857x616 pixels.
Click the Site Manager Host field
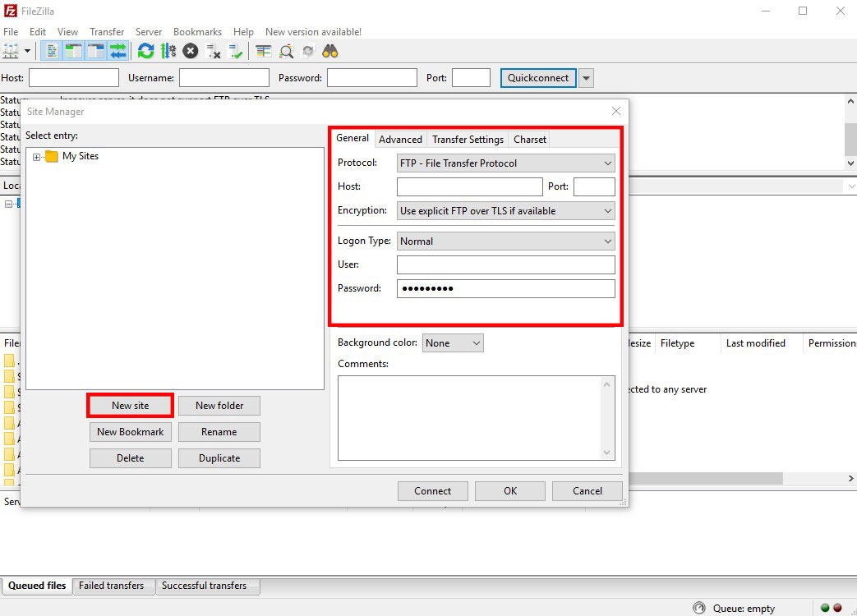[469, 186]
